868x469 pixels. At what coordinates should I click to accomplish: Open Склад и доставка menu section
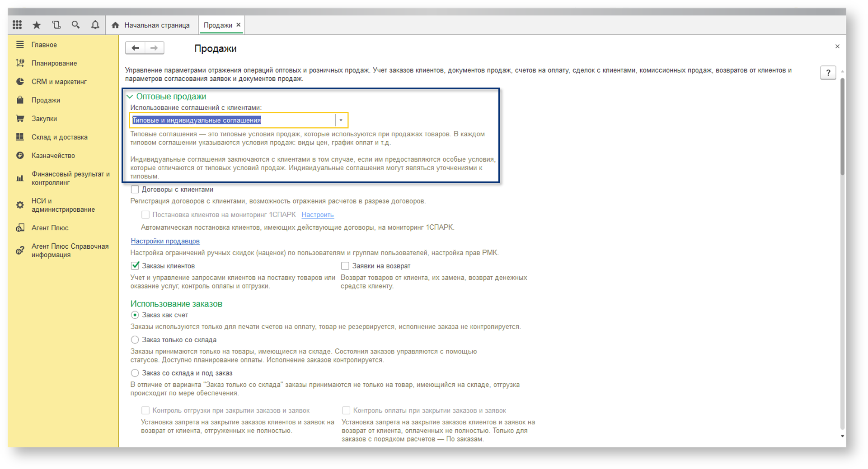point(59,137)
